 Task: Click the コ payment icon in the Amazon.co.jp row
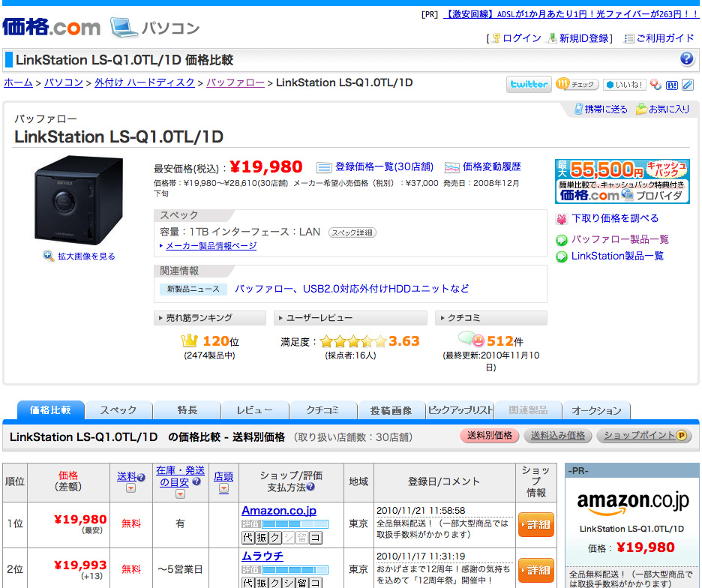316,538
